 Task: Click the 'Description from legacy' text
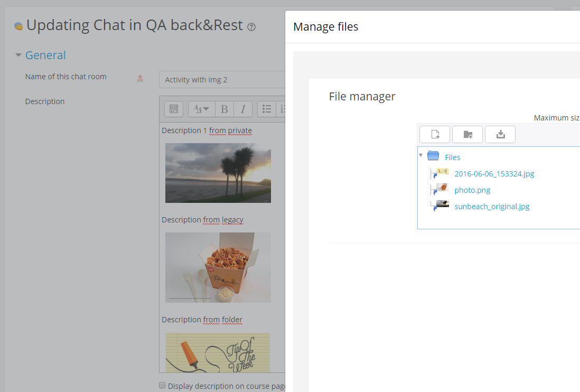(x=202, y=220)
